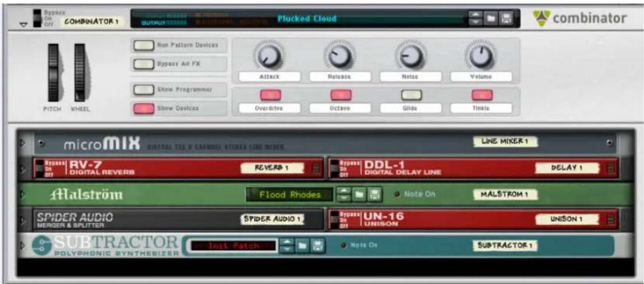Toggle the Octave button

[x=341, y=95]
